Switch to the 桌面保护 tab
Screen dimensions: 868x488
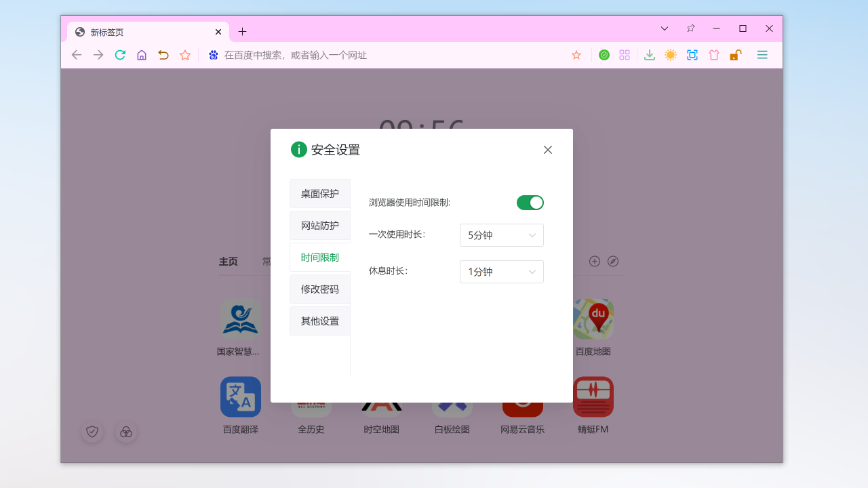click(319, 193)
